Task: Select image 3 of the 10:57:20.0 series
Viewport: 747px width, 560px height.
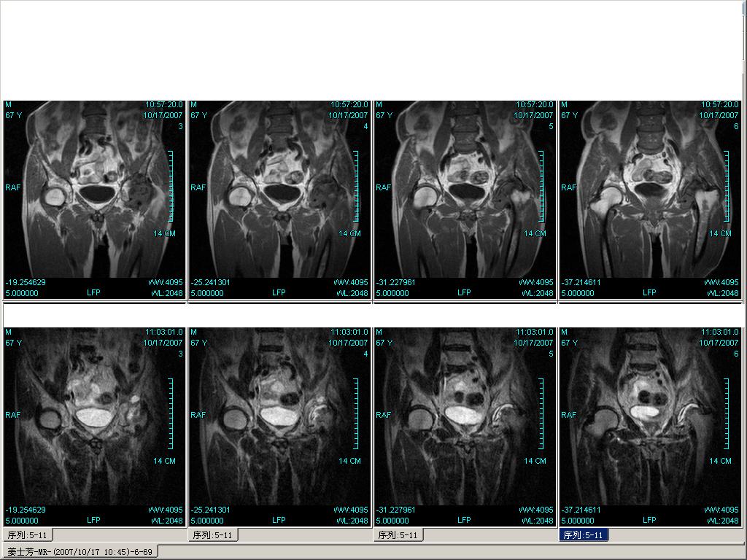Action: (x=94, y=200)
